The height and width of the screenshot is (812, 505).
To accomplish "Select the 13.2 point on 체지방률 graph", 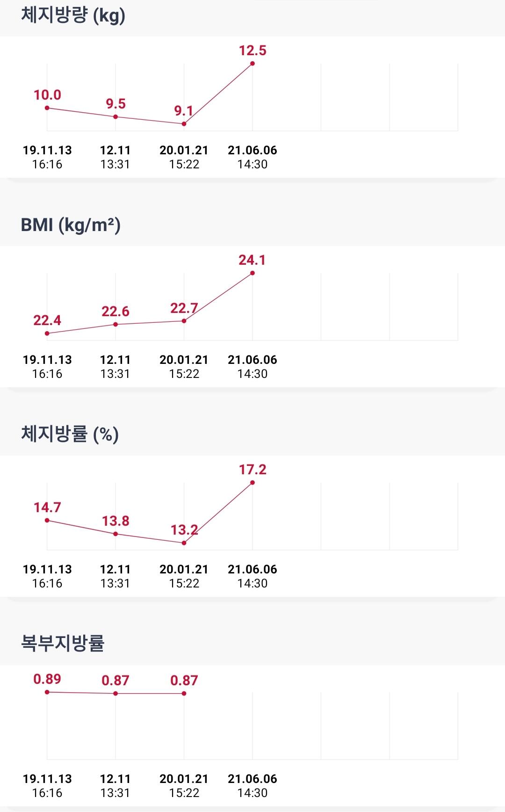I will (x=184, y=543).
